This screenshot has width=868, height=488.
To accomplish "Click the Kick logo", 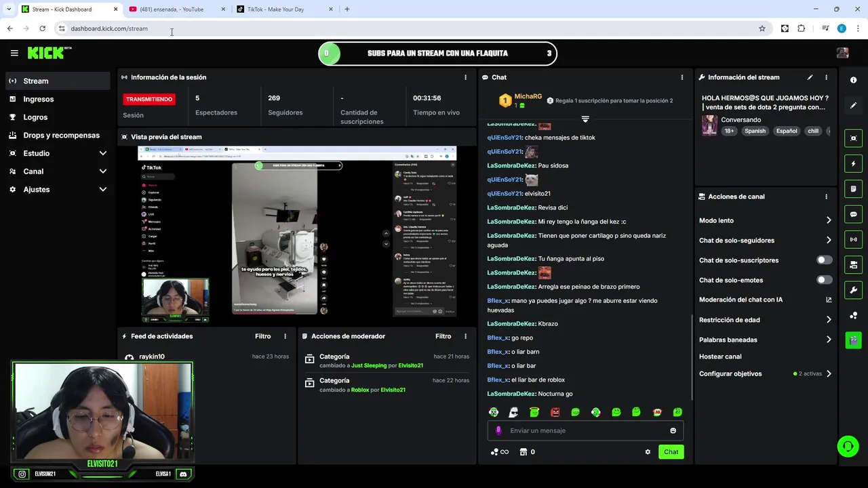I will click(50, 53).
